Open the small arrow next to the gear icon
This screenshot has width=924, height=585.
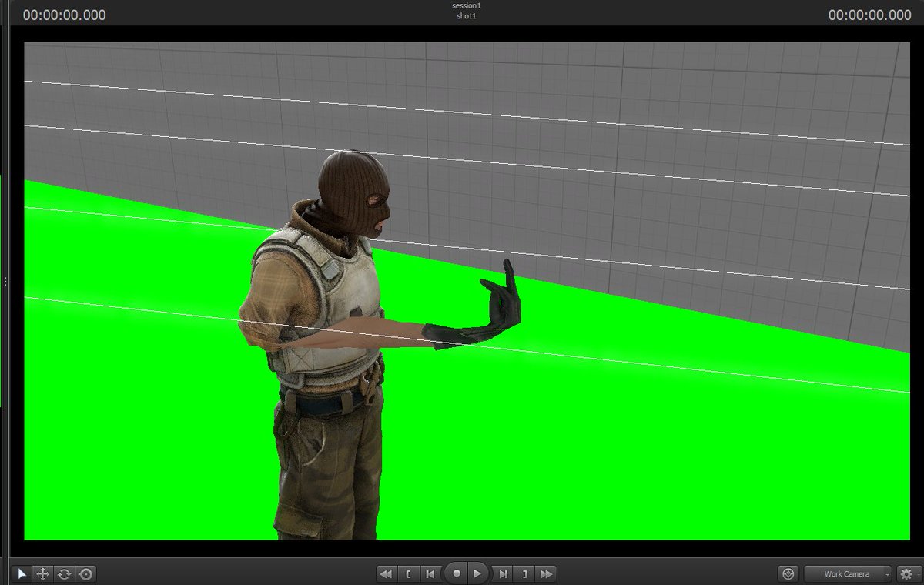[x=919, y=573]
